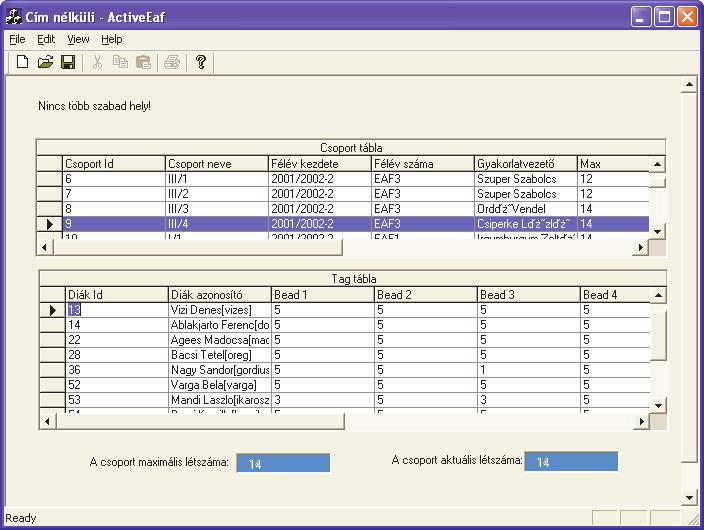Select row selector of group III/3
The width and height of the screenshot is (704, 530).
(x=49, y=209)
